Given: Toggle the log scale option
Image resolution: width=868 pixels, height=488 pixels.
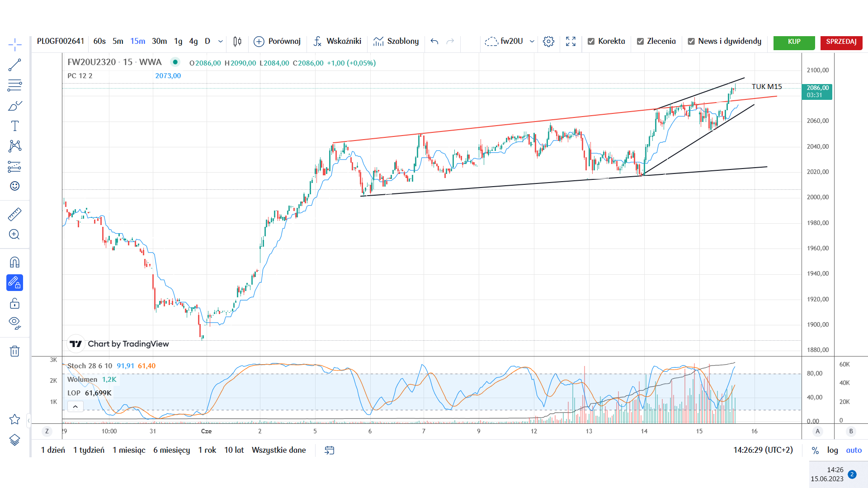Looking at the screenshot, I should (x=832, y=450).
